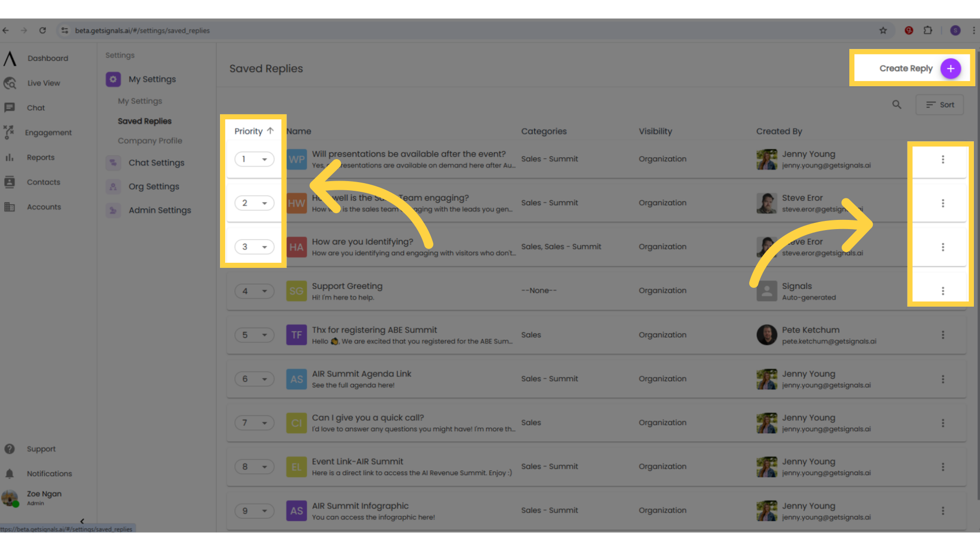Open Contacts section
980x551 pixels.
pyautogui.click(x=42, y=182)
